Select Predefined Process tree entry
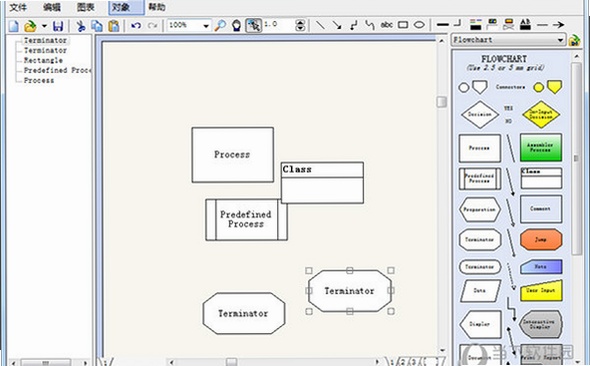Image resolution: width=590 pixels, height=366 pixels. point(57,70)
